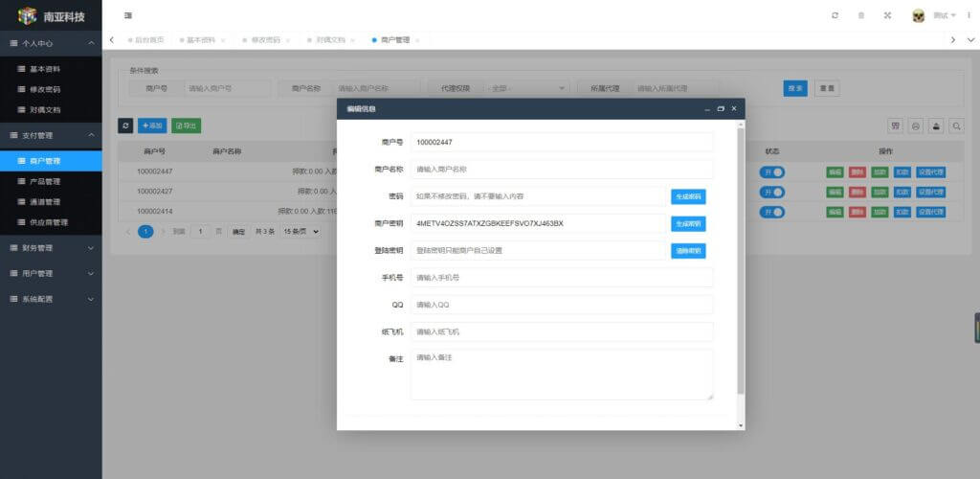Toggle status switch for merchant 100002427

tap(772, 192)
